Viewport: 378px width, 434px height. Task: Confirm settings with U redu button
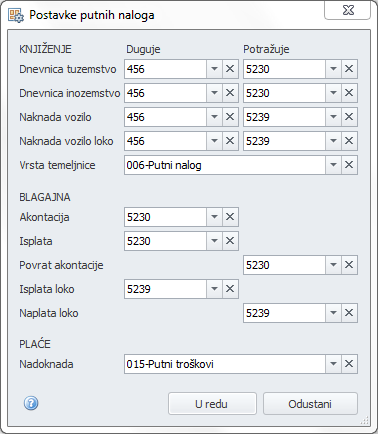(x=212, y=404)
